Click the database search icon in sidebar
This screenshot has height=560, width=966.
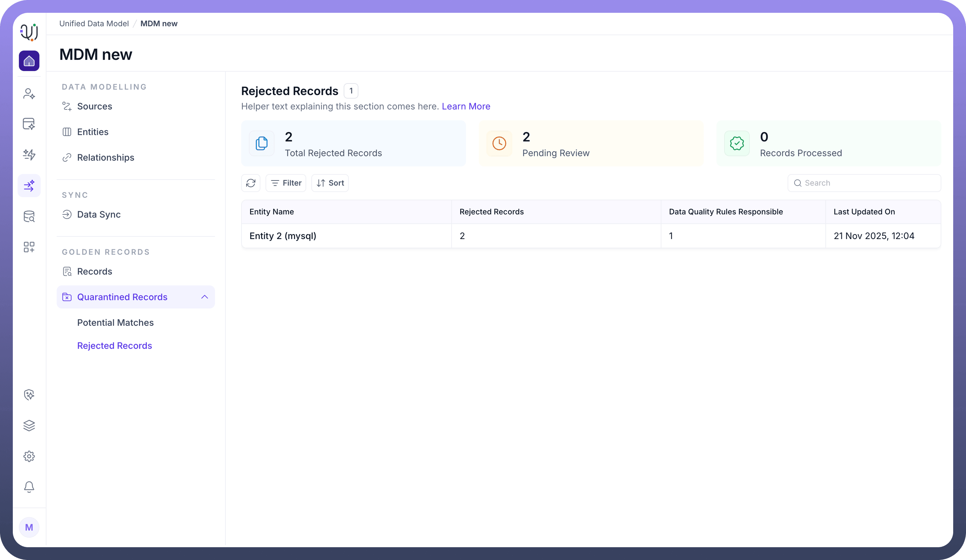point(29,216)
